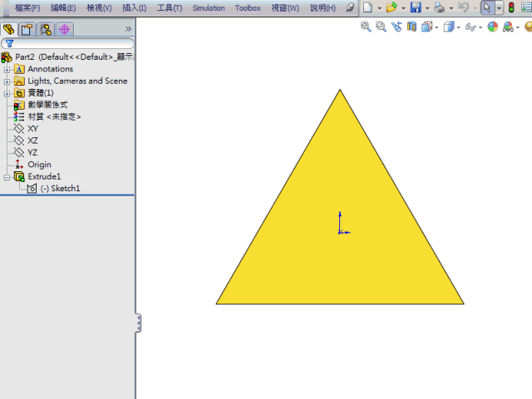Image resolution: width=532 pixels, height=399 pixels.
Task: Open the dropdown arrow beside New document
Action: point(379,7)
